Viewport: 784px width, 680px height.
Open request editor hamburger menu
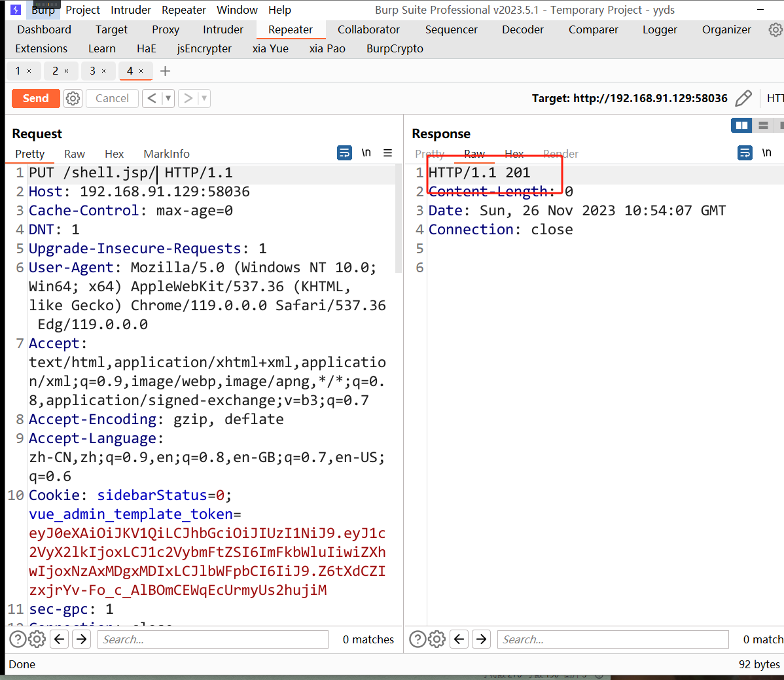pos(387,153)
